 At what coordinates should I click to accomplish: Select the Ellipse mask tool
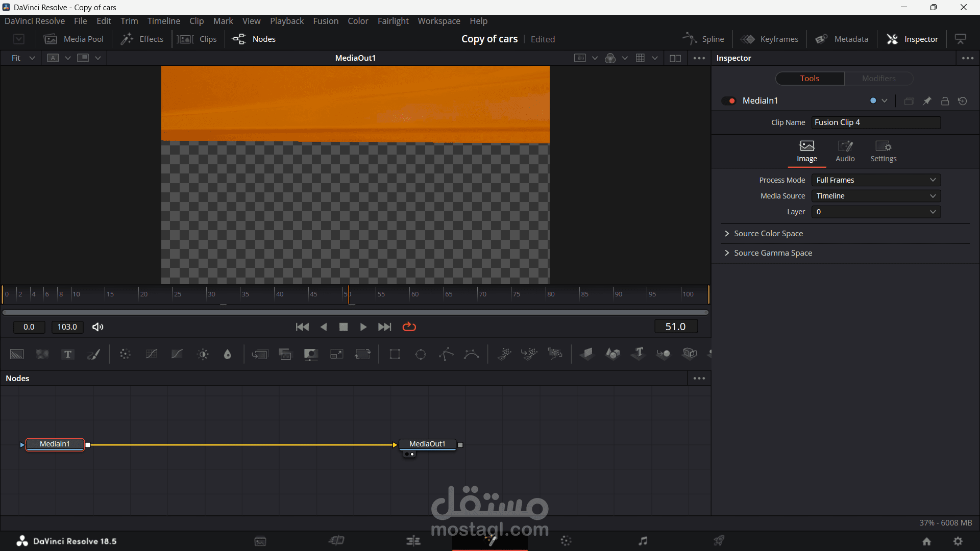pyautogui.click(x=421, y=355)
